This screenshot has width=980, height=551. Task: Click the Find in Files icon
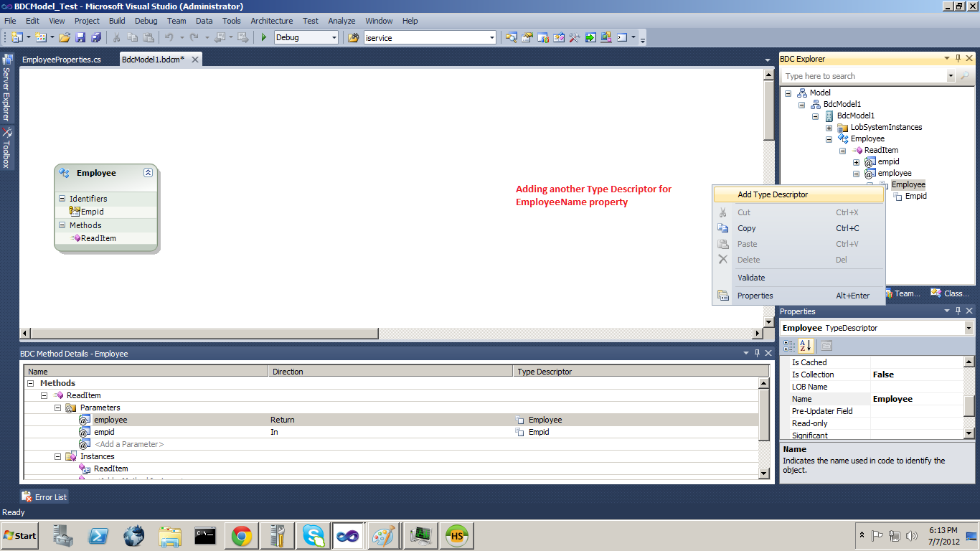pos(354,37)
